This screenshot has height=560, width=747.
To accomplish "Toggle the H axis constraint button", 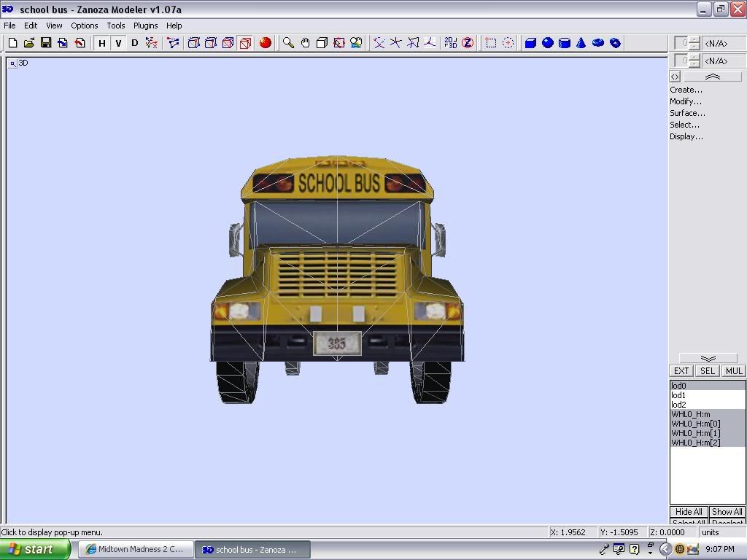I will (x=102, y=43).
